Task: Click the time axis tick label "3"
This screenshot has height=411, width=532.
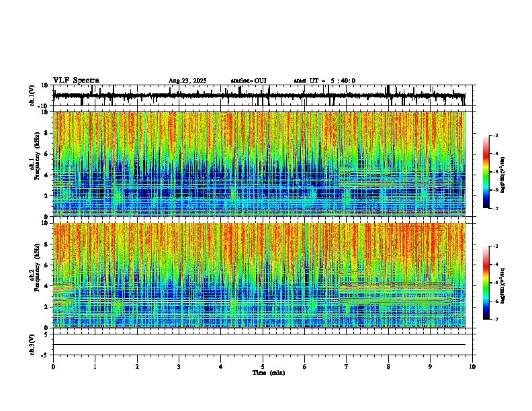Action: 179,367
